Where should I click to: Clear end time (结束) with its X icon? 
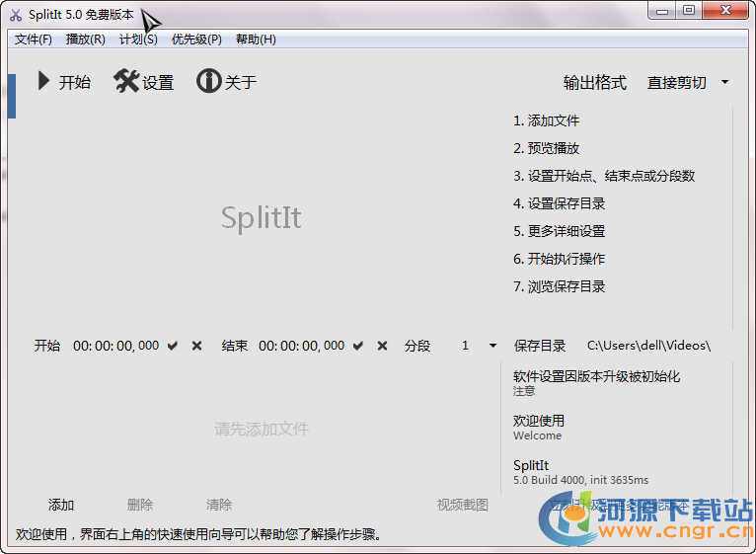pyautogui.click(x=382, y=346)
